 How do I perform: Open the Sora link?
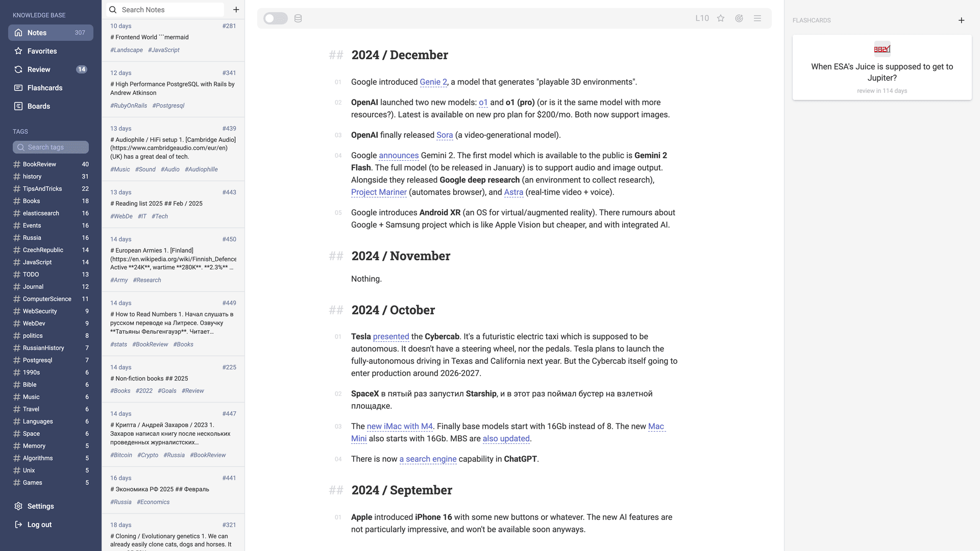[445, 135]
